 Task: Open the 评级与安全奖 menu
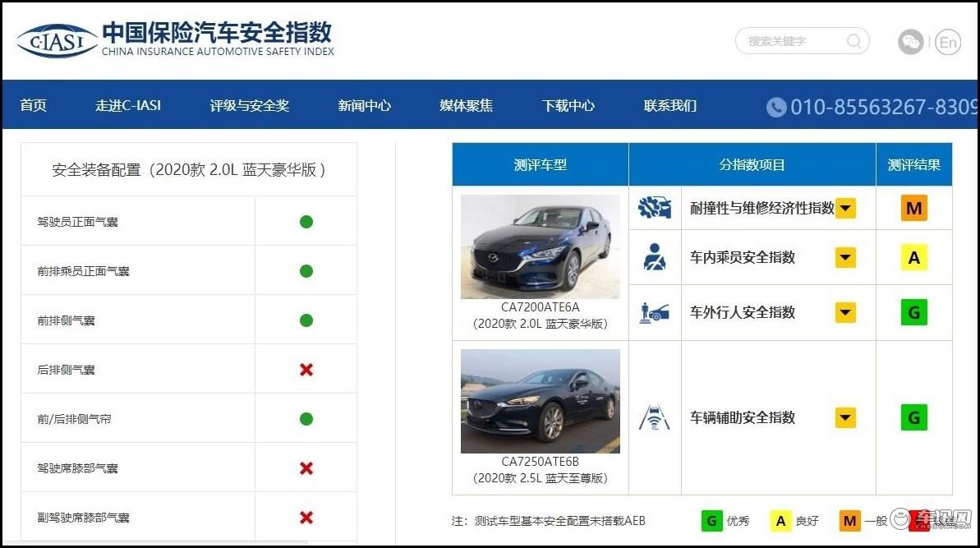[250, 106]
